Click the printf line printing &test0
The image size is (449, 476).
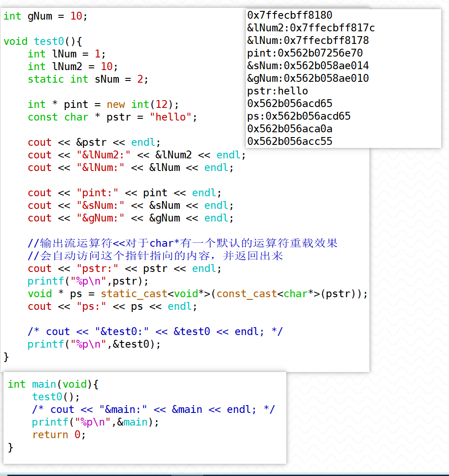pyautogui.click(x=94, y=344)
